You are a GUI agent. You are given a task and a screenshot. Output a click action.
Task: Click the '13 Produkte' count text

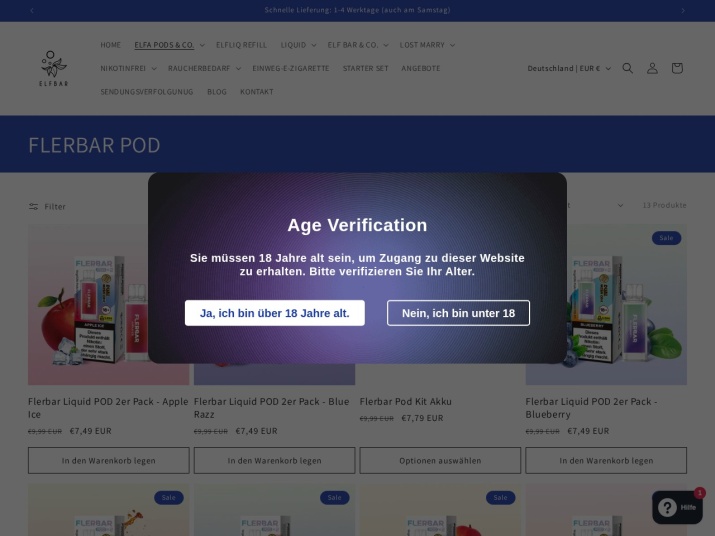664,205
